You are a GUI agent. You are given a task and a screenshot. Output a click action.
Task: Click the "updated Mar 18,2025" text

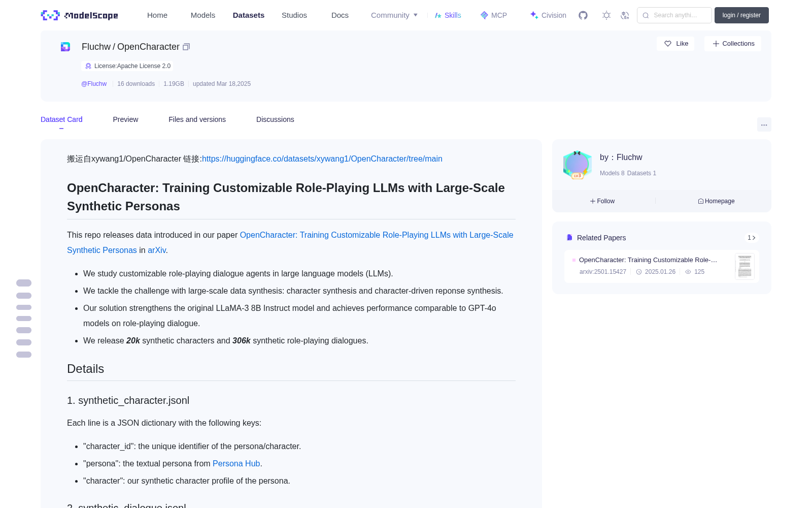point(222,84)
